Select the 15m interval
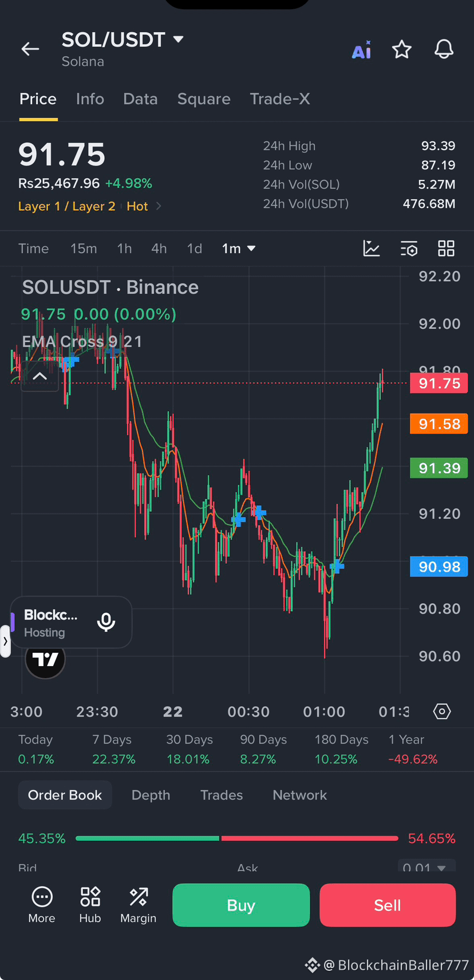 [x=84, y=249]
